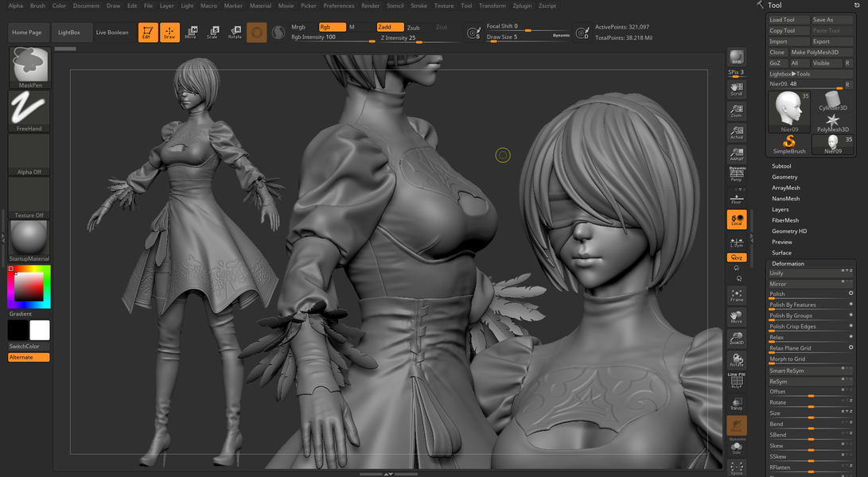Open the StartupMaterial sphere picker
The height and width of the screenshot is (477, 868).
tap(29, 241)
